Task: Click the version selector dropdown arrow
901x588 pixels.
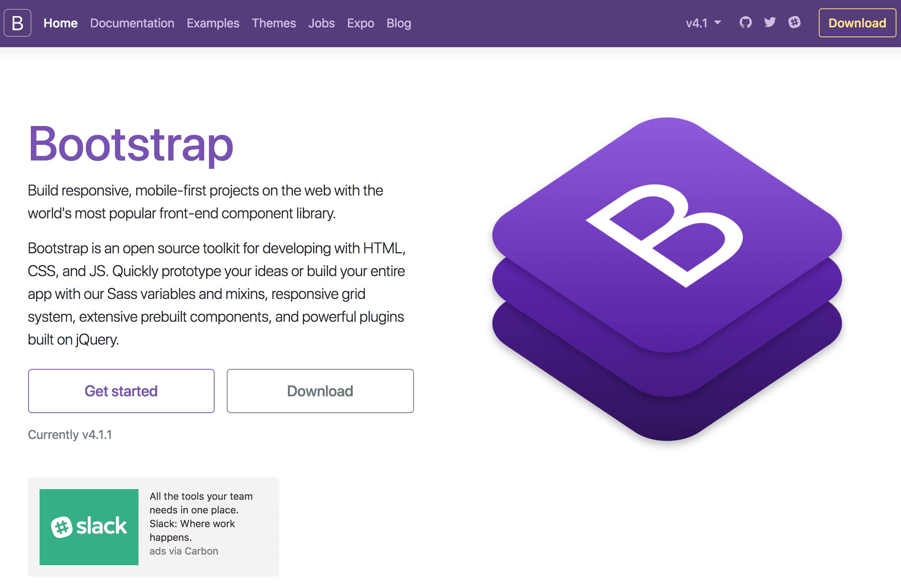Action: pyautogui.click(x=716, y=23)
